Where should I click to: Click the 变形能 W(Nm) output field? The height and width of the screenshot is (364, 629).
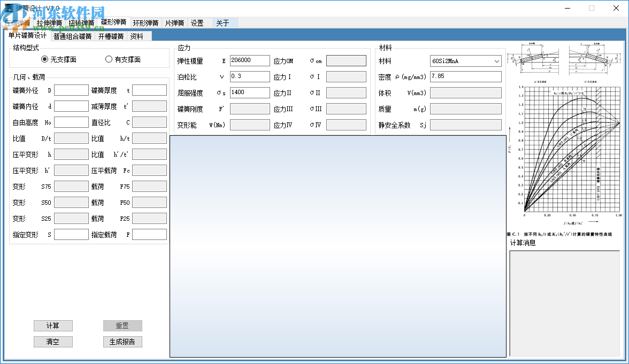[249, 125]
